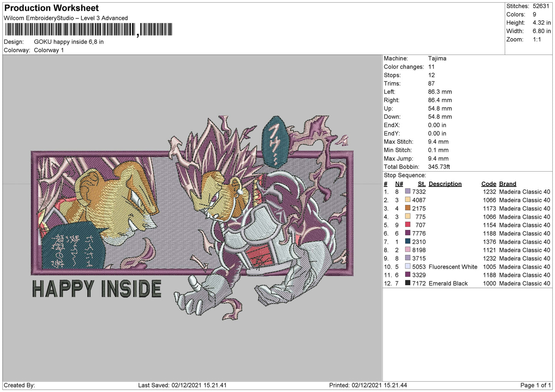
Task: Click the barcode below the worksheet title
Action: tap(88, 30)
